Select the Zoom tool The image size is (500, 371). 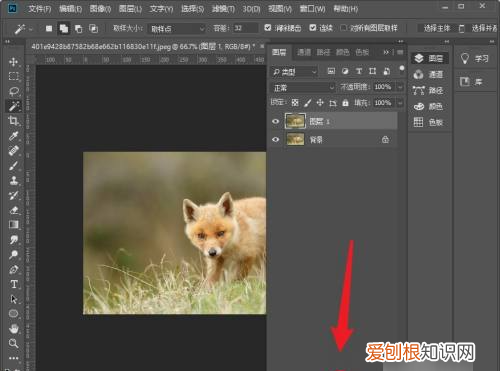pos(14,343)
